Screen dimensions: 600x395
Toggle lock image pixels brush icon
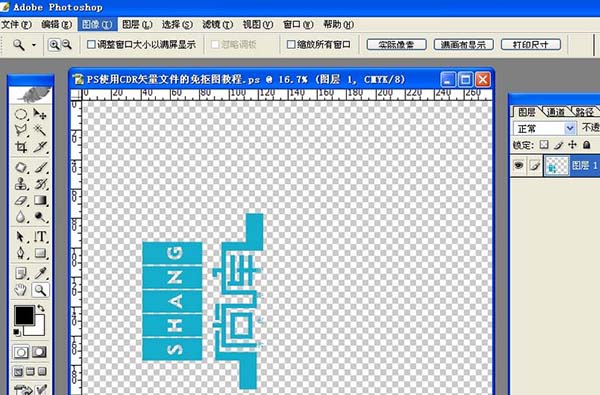pos(559,145)
